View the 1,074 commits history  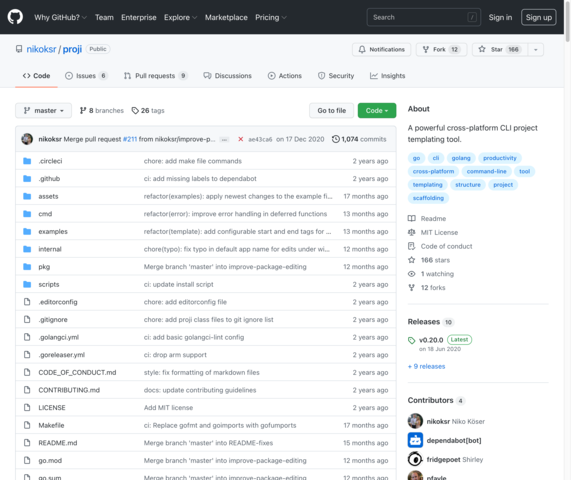359,139
